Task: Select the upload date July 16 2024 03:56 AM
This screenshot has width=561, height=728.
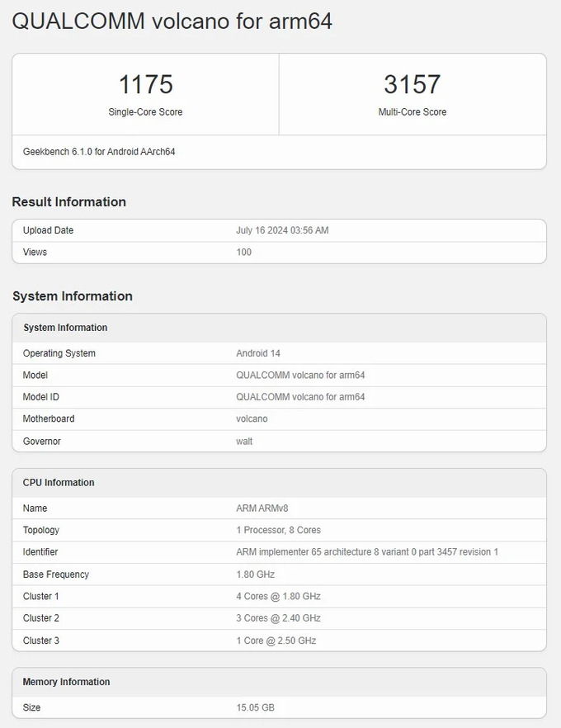Action: click(282, 230)
